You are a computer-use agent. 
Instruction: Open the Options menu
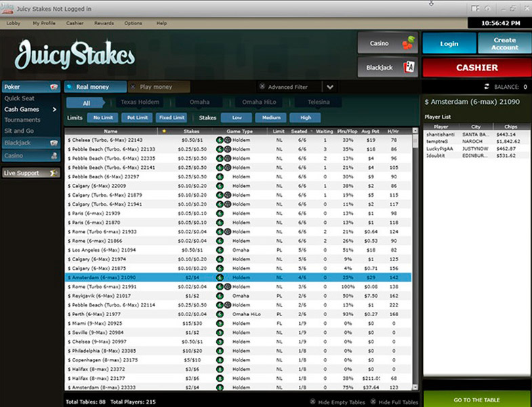(x=133, y=23)
